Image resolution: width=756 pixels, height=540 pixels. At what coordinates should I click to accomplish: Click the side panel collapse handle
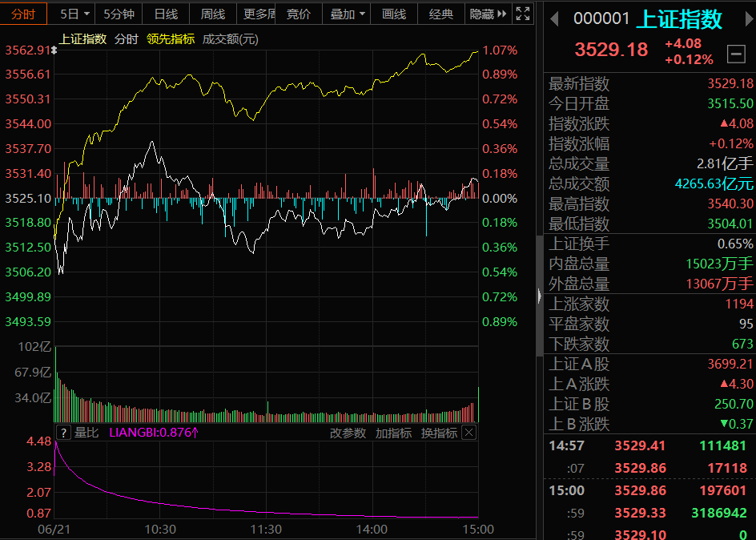point(540,296)
